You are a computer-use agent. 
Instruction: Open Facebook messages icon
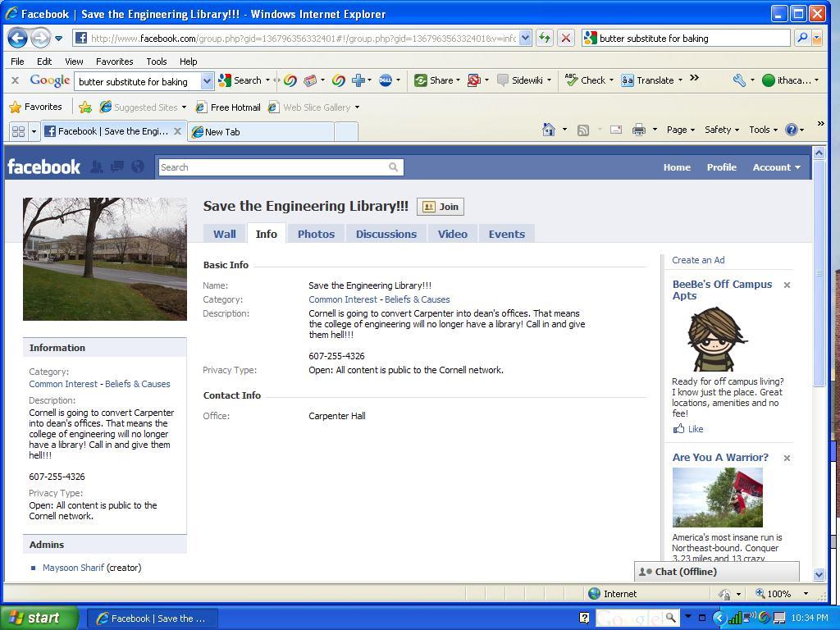(117, 167)
